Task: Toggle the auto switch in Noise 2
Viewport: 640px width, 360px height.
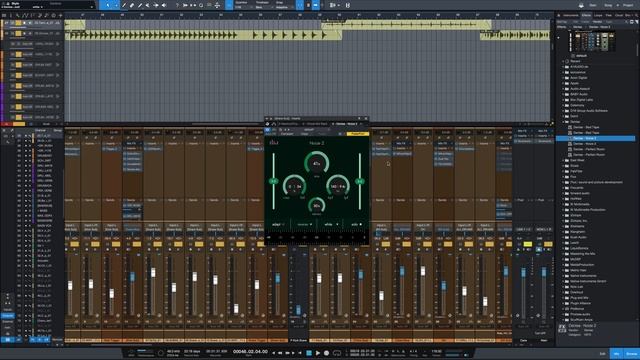Action: pyautogui.click(x=357, y=224)
